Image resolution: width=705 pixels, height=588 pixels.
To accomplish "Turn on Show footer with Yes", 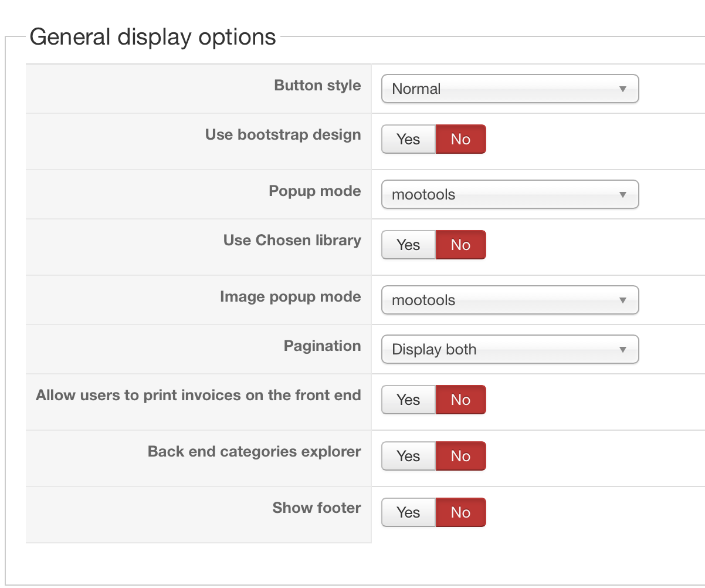I will point(408,512).
